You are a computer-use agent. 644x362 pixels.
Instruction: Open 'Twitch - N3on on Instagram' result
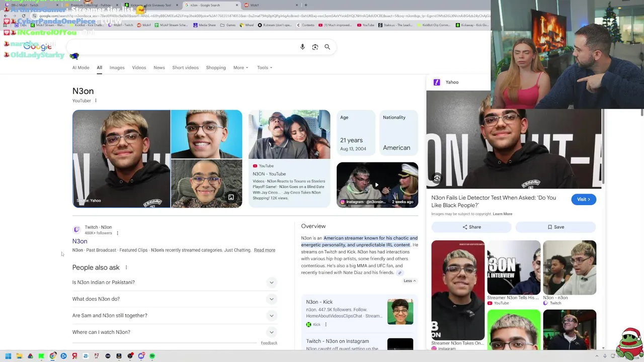point(338,341)
